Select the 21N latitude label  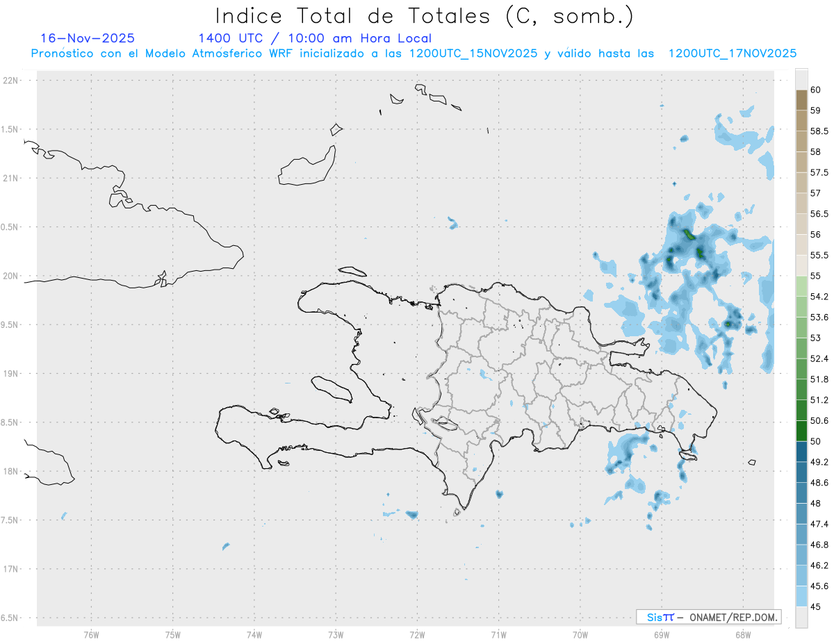click(x=12, y=178)
